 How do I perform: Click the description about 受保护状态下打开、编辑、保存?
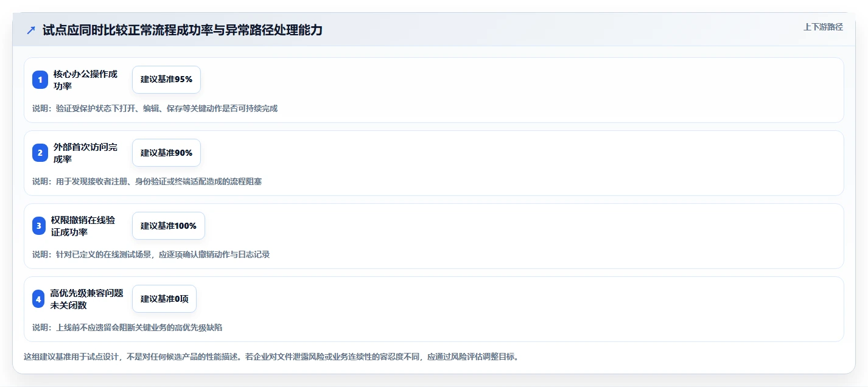coord(155,108)
